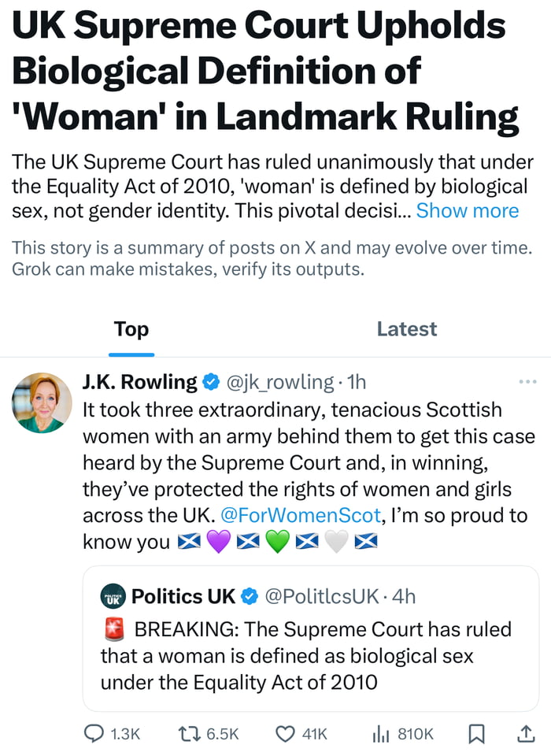551x756 pixels.
Task: Like the tweet with heart icon
Action: pos(285,733)
